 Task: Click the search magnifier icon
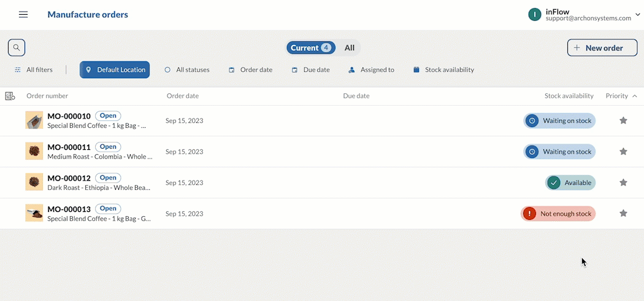17,47
